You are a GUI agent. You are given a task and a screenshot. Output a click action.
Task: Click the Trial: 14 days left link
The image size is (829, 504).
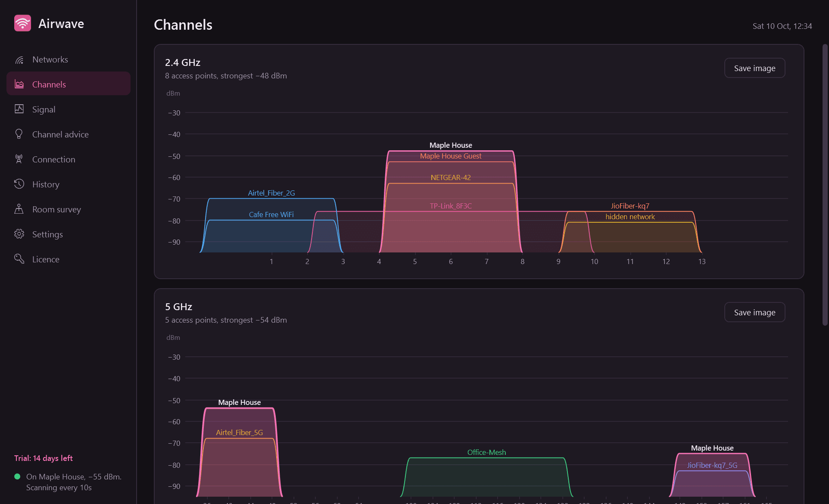pyautogui.click(x=43, y=458)
